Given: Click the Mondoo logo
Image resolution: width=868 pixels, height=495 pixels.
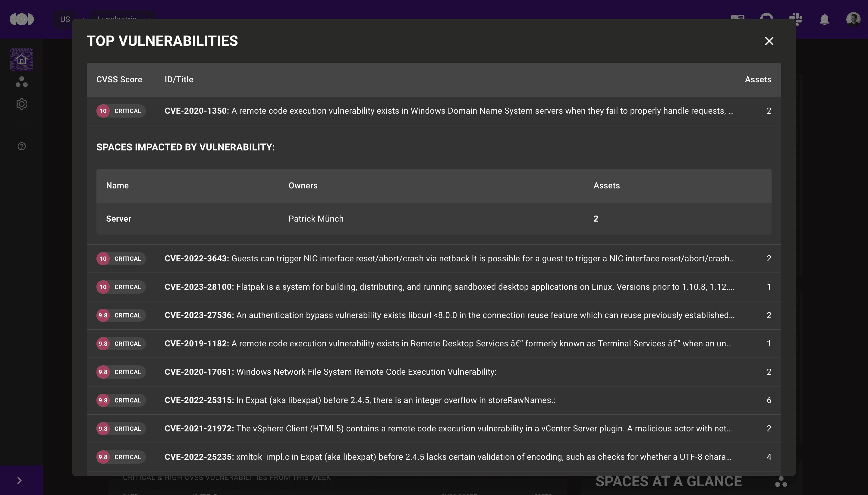Looking at the screenshot, I should click(x=21, y=19).
